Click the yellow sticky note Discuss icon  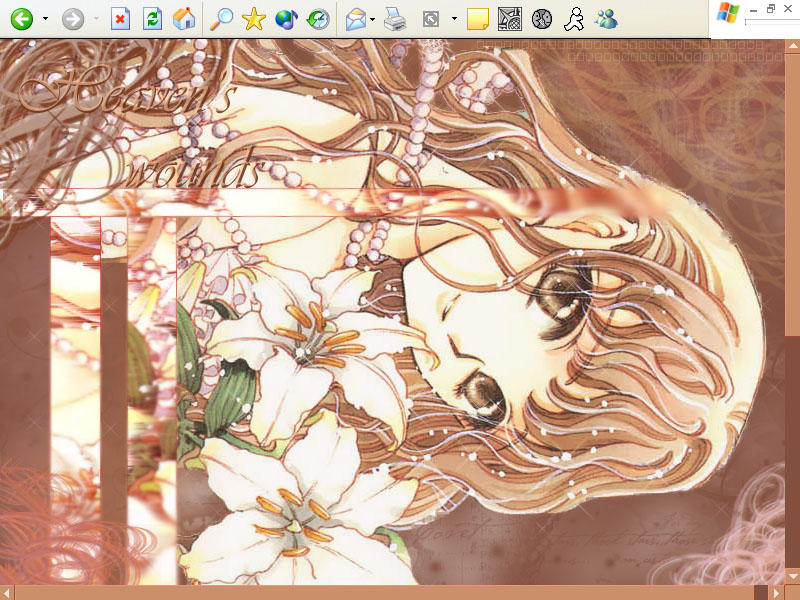click(478, 19)
